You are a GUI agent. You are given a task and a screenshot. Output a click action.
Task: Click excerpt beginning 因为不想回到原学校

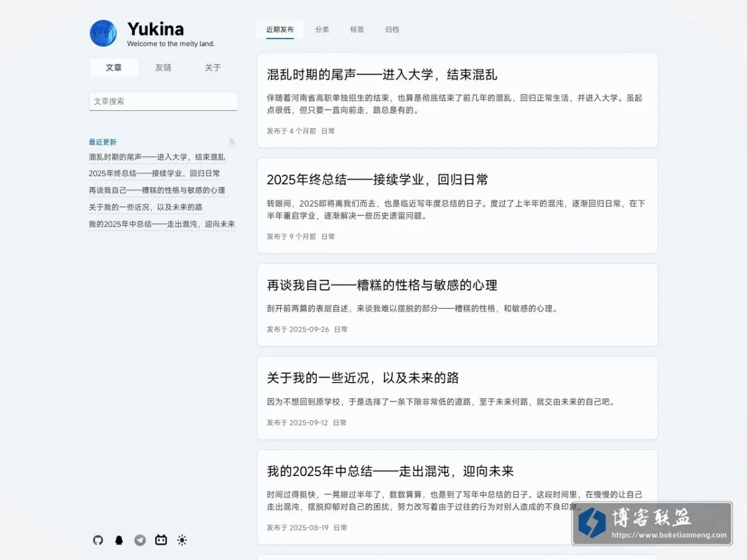click(x=441, y=402)
